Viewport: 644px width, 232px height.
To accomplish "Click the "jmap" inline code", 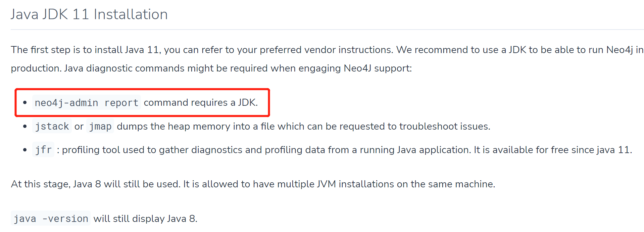I will (x=100, y=126).
